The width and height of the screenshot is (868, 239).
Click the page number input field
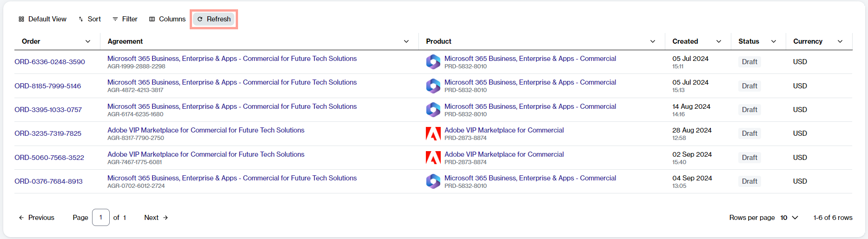101,218
